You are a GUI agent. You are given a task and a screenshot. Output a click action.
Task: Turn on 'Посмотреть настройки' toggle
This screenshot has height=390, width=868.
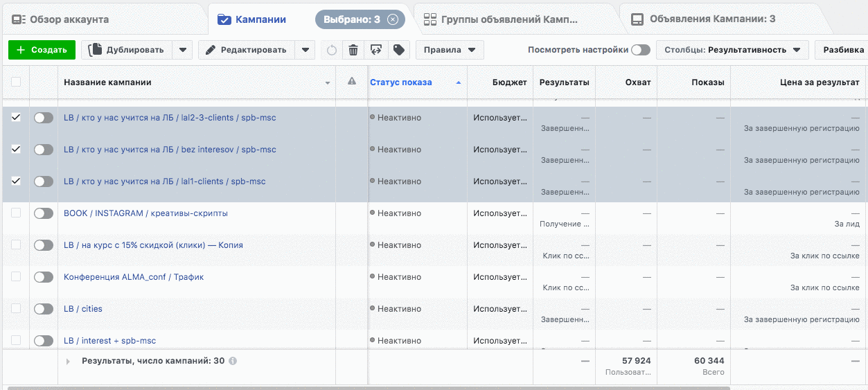(641, 50)
